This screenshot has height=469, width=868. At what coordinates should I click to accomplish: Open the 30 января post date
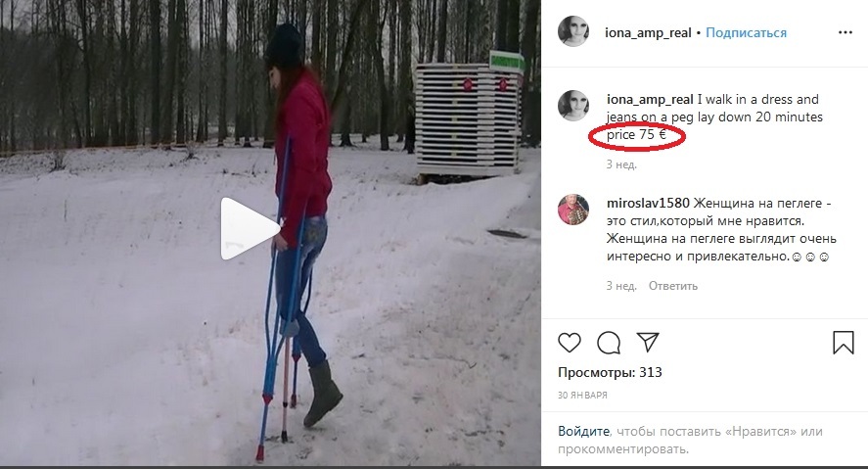(x=582, y=396)
